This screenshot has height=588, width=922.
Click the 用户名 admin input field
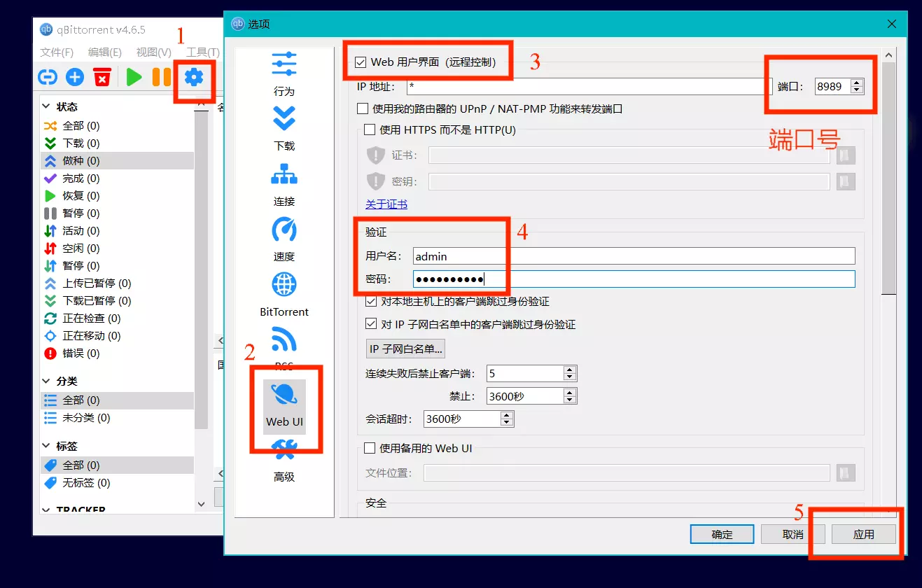[634, 256]
